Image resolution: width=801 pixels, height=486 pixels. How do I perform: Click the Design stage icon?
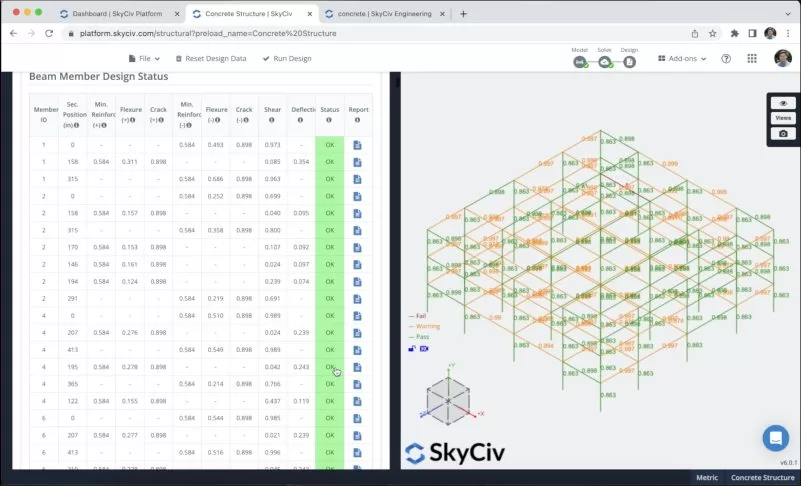629,62
